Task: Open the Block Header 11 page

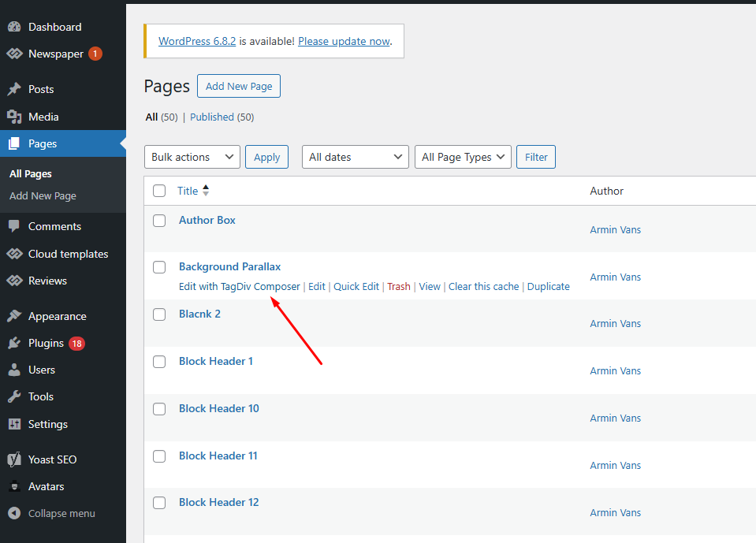Action: 218,456
